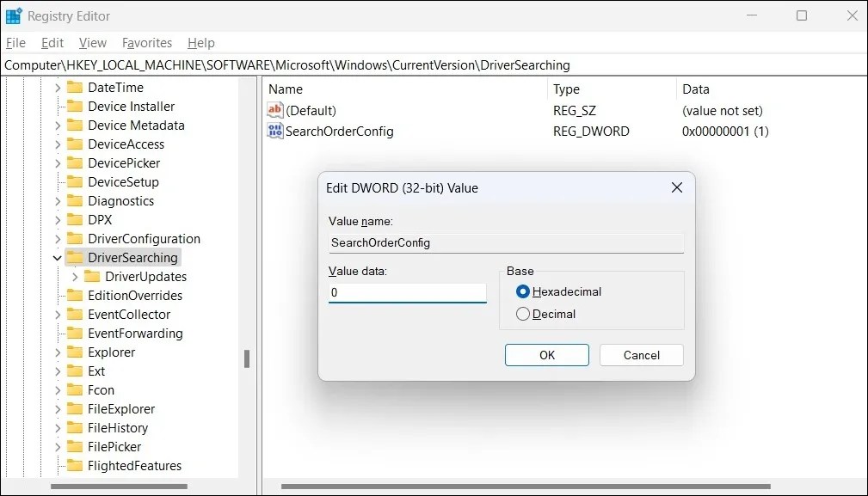Screen dimensions: 868x496
Task: Expand the Diagnostics tree node
Action: [x=57, y=200]
